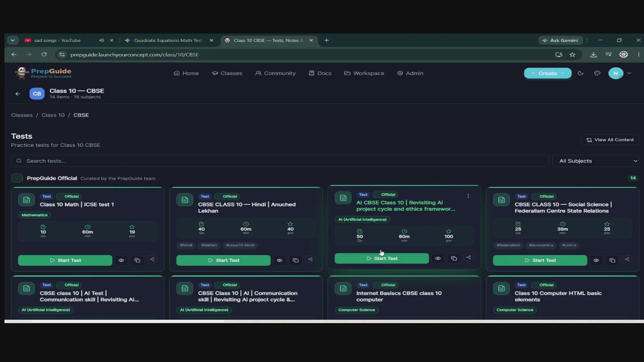
Task: Open browser downloads icon
Action: tap(593, 54)
